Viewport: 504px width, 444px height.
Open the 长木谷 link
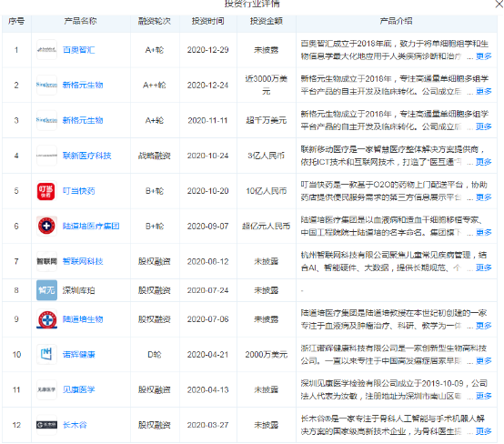coord(75,425)
